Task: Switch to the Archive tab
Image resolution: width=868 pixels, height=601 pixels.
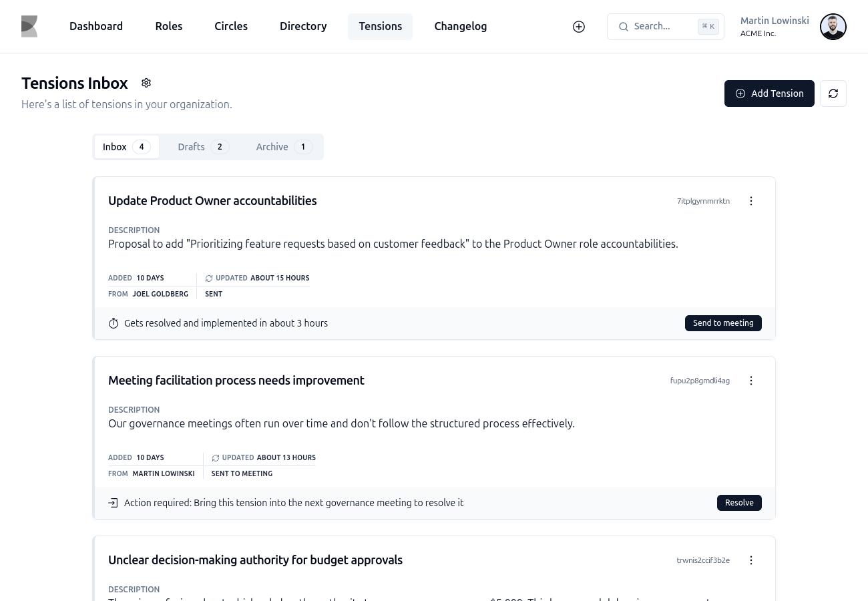Action: click(283, 147)
